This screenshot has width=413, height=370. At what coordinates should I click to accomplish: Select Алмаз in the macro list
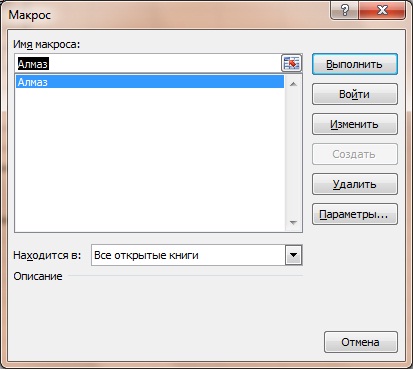[x=150, y=82]
